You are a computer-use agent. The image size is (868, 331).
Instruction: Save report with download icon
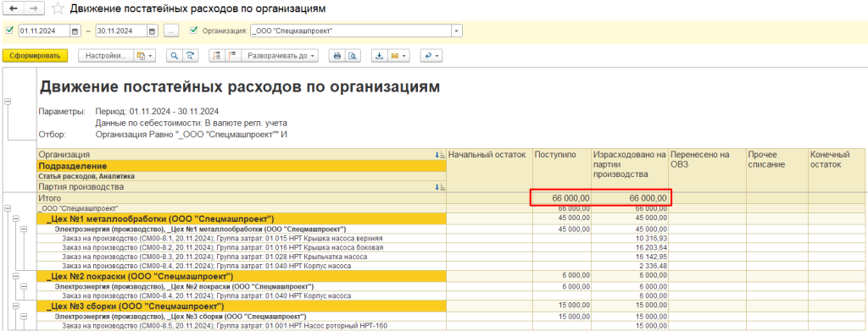[379, 56]
